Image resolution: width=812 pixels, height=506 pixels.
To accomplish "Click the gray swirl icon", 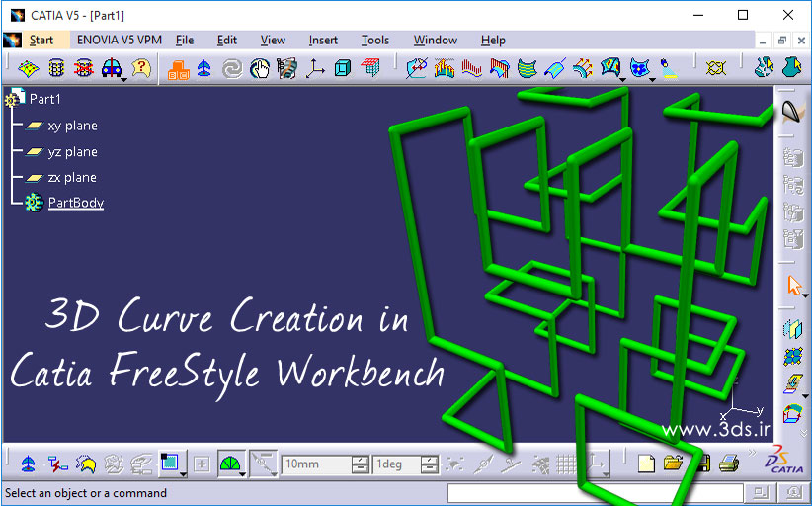I will tap(232, 69).
